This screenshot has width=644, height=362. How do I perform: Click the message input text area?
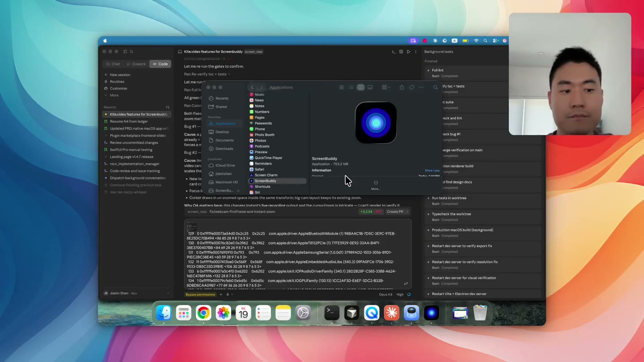point(297,254)
